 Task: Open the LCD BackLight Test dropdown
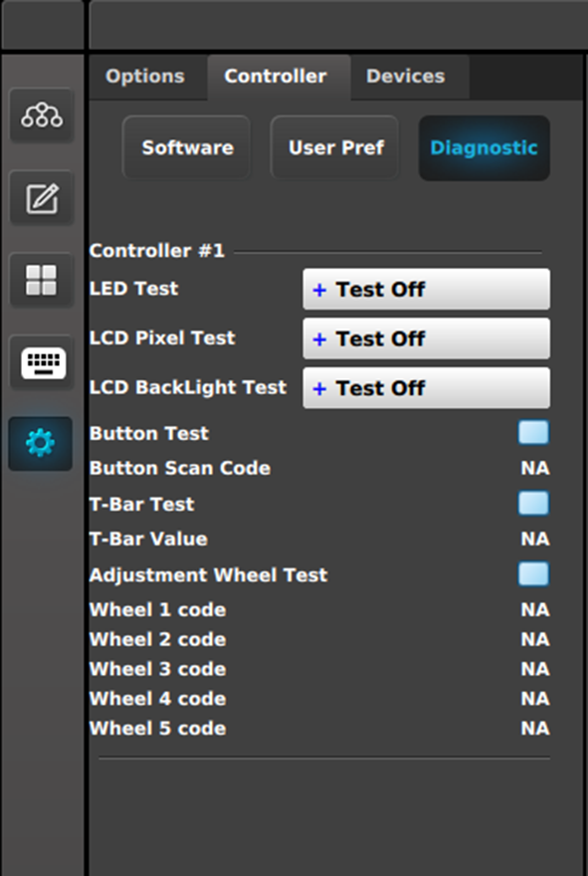[x=426, y=388]
